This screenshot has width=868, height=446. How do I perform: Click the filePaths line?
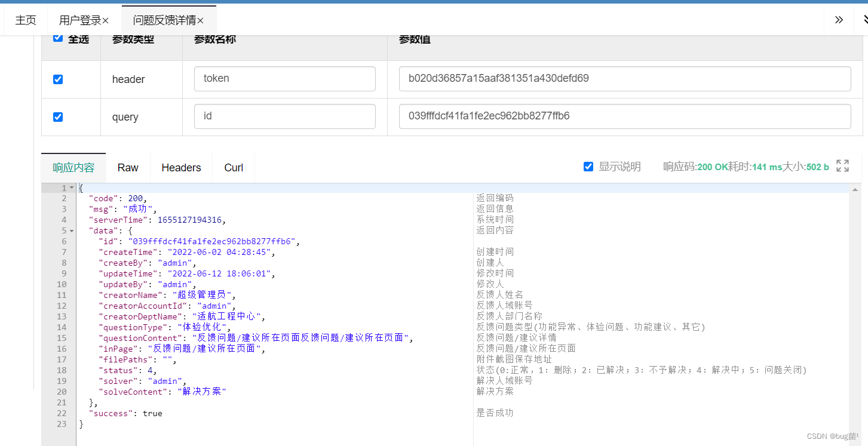[138, 360]
